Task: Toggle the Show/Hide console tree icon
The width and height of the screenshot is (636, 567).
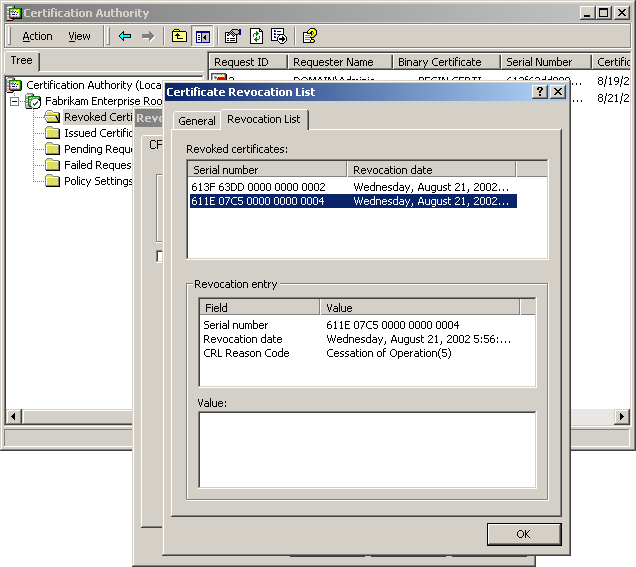Action: 203,36
